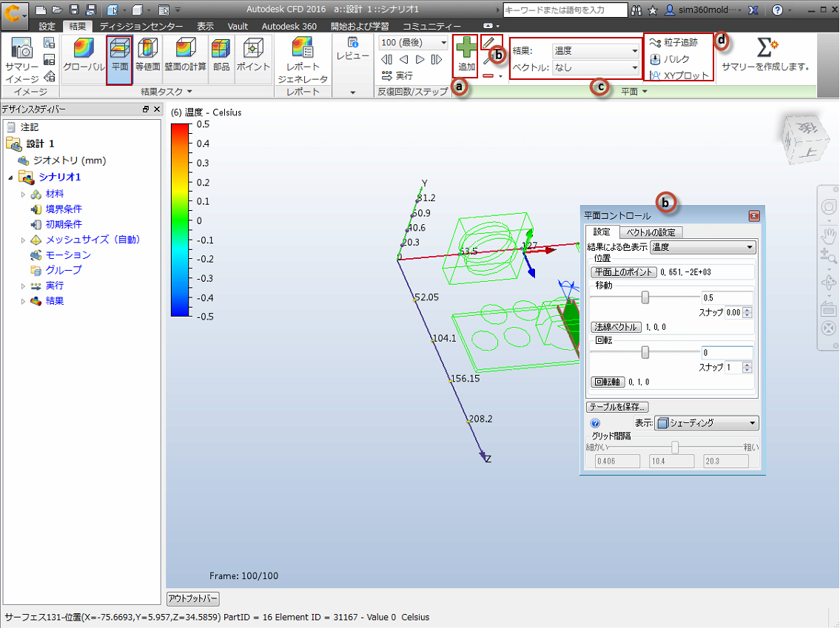Close the 平面コントロール dialog
The height and width of the screenshot is (628, 840).
(754, 216)
